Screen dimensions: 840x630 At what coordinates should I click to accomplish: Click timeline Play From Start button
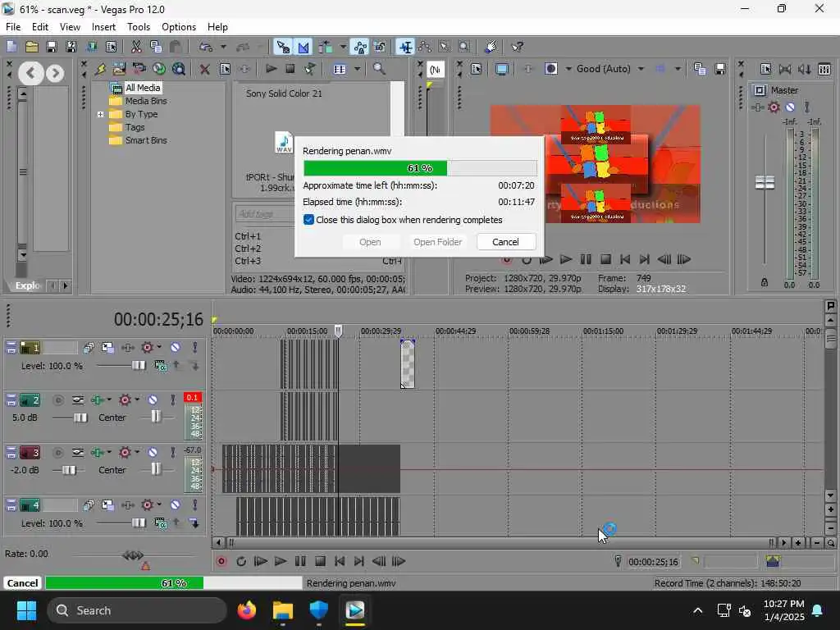click(x=260, y=561)
